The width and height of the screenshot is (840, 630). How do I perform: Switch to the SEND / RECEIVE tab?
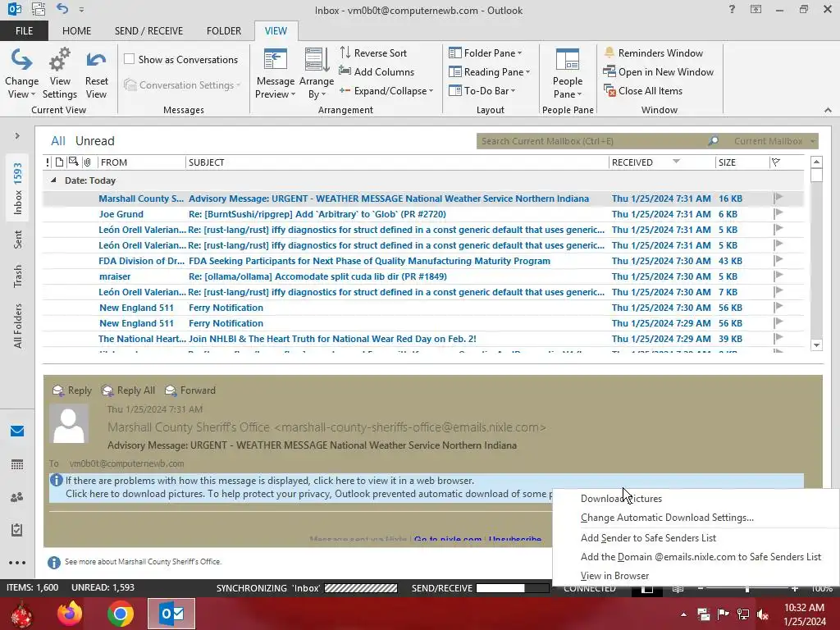click(x=148, y=30)
